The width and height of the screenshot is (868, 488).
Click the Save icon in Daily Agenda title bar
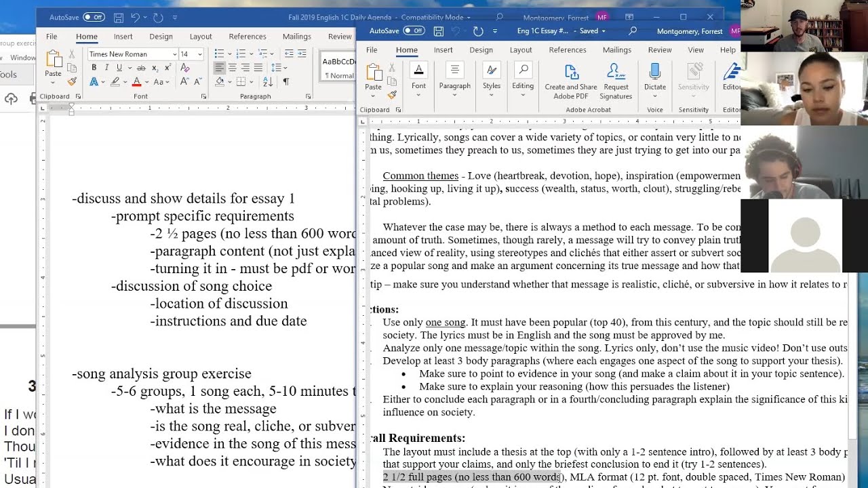click(119, 17)
